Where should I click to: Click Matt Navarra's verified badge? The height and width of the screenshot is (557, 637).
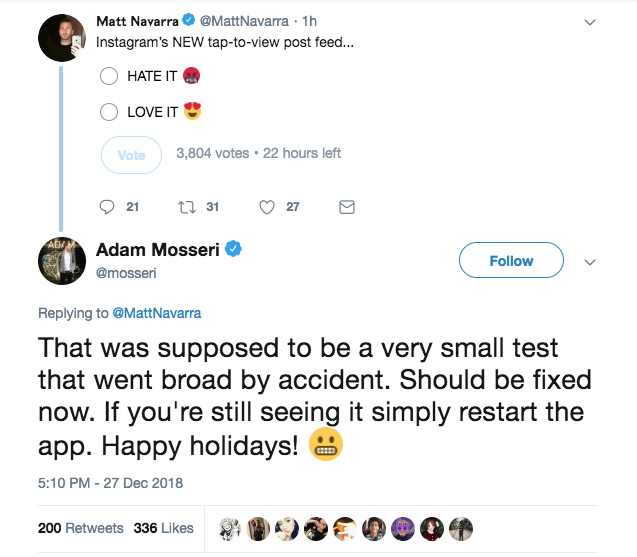[188, 20]
